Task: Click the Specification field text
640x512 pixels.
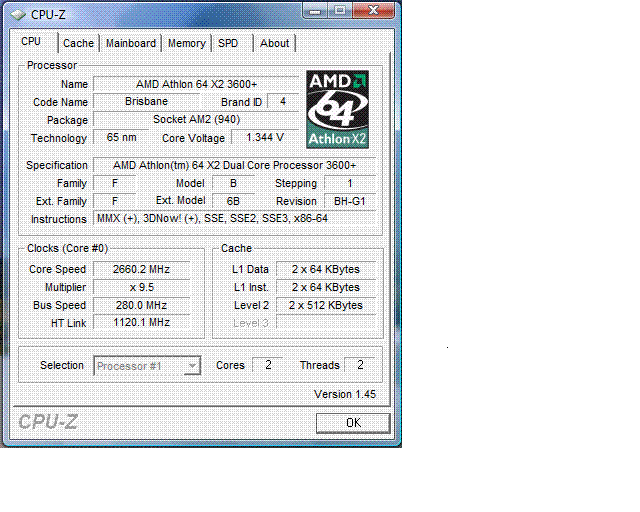Action: [234, 165]
